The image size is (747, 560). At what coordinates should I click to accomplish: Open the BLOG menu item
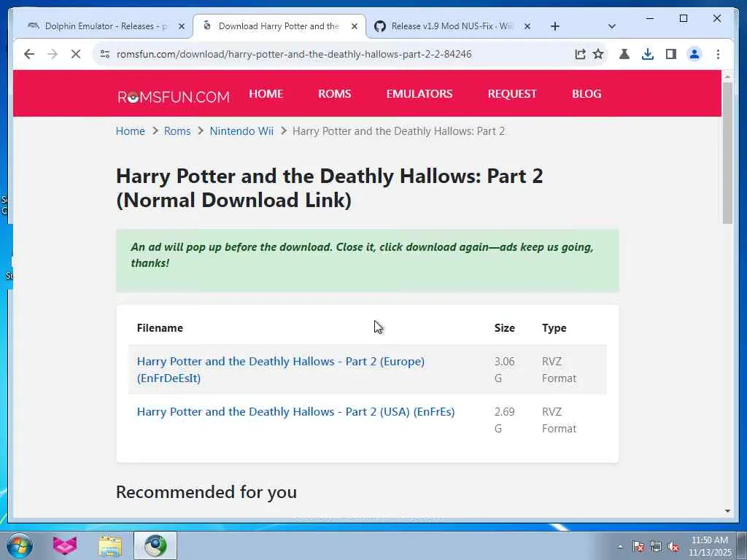tap(587, 94)
